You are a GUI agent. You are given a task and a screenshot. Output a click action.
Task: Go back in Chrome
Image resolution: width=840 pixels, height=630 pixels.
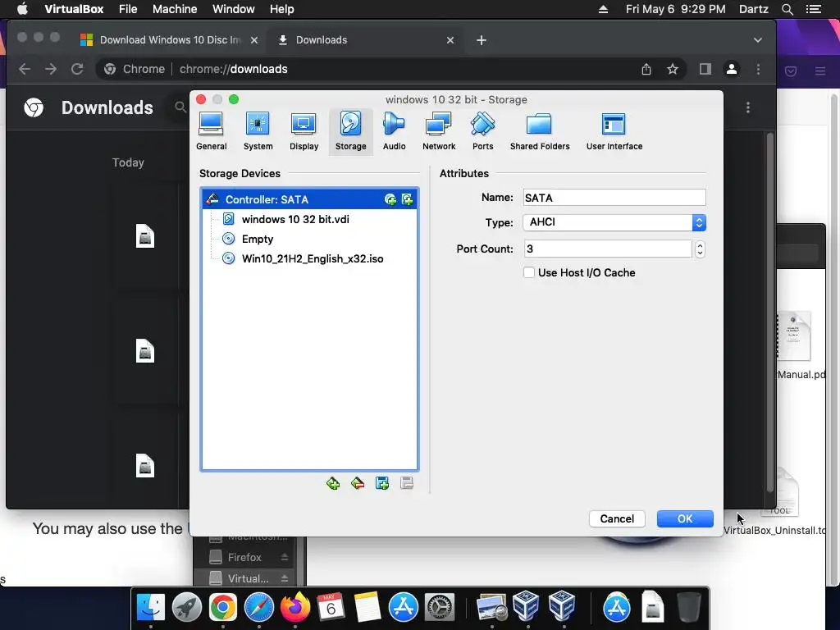[x=25, y=69]
